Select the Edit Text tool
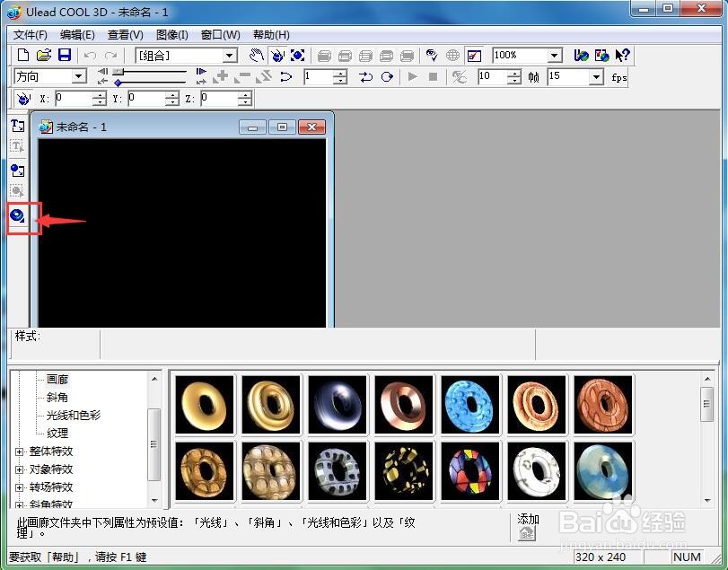The width and height of the screenshot is (728, 570). click(x=18, y=146)
